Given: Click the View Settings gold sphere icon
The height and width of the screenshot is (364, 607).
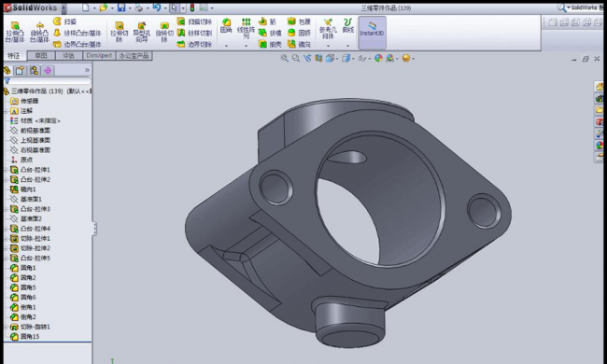Looking at the screenshot, I should pyautogui.click(x=405, y=58).
